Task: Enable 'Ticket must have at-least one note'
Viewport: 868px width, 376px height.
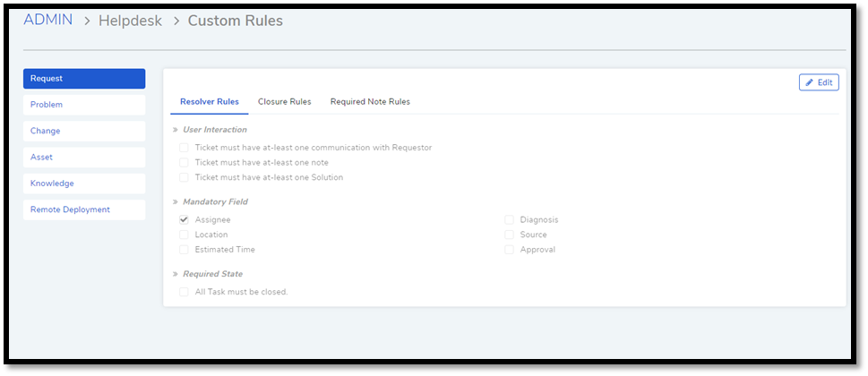Action: tap(184, 163)
